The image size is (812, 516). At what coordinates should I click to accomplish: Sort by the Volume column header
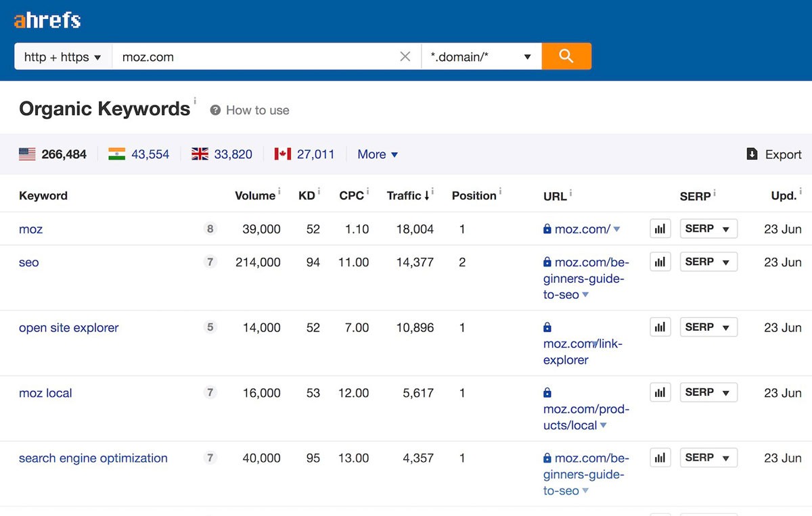(255, 196)
